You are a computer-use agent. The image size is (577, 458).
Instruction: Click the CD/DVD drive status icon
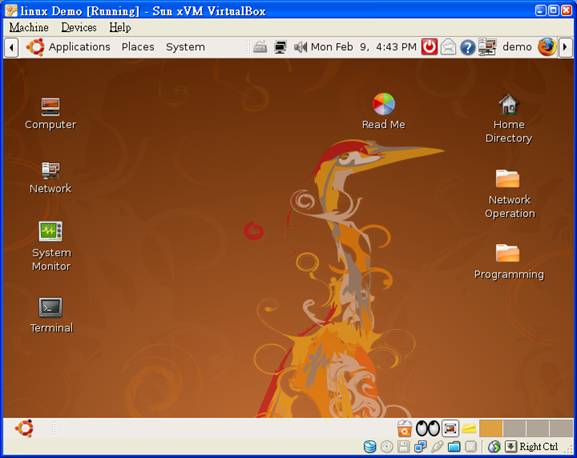386,447
